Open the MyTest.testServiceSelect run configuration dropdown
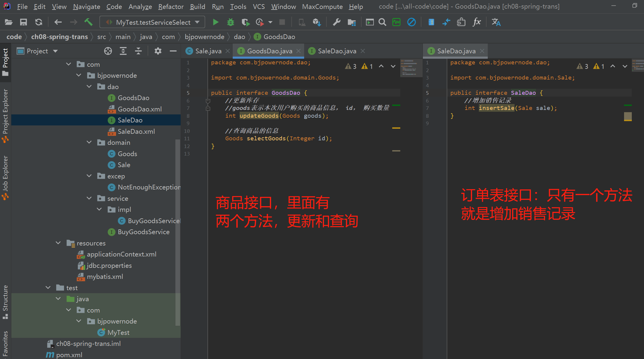Screen dimensions: 644x359 click(152, 22)
